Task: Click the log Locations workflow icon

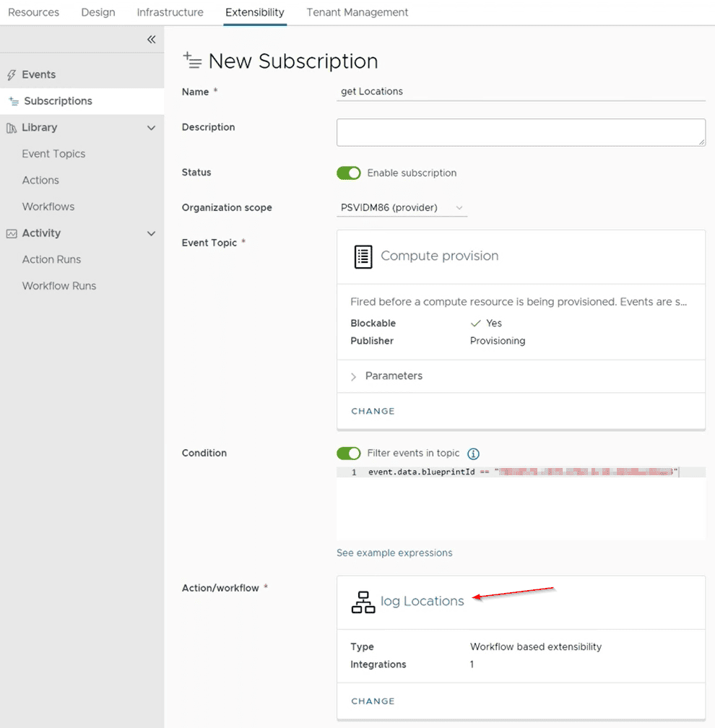Action: click(x=363, y=602)
